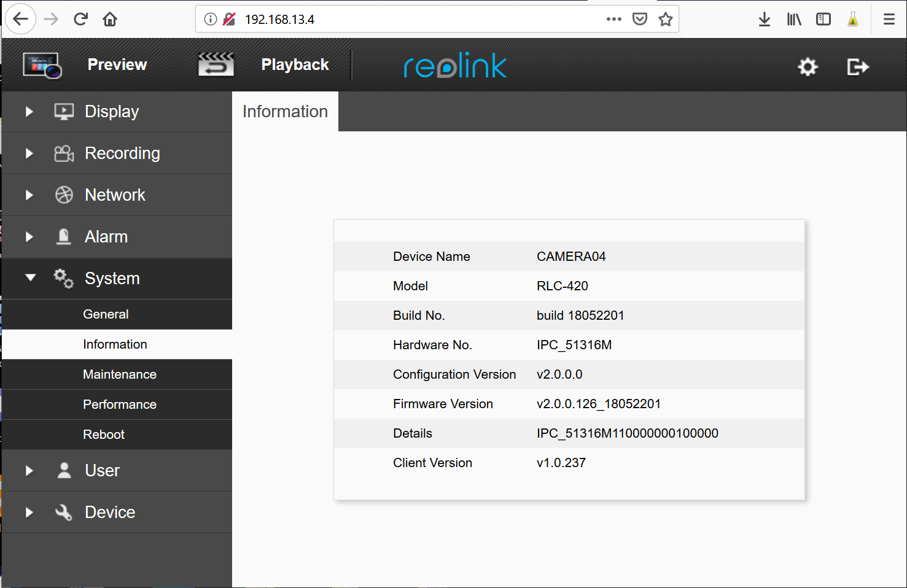Go to the Reboot page
The width and height of the screenshot is (907, 588).
pos(103,435)
